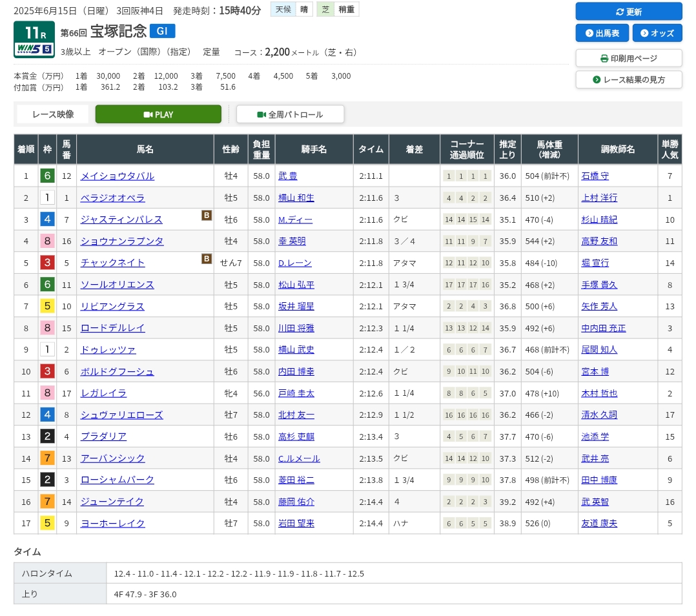Viewport: 696px width, 616px height.
Task: Open horse メイショウタバル page
Action: [118, 176]
